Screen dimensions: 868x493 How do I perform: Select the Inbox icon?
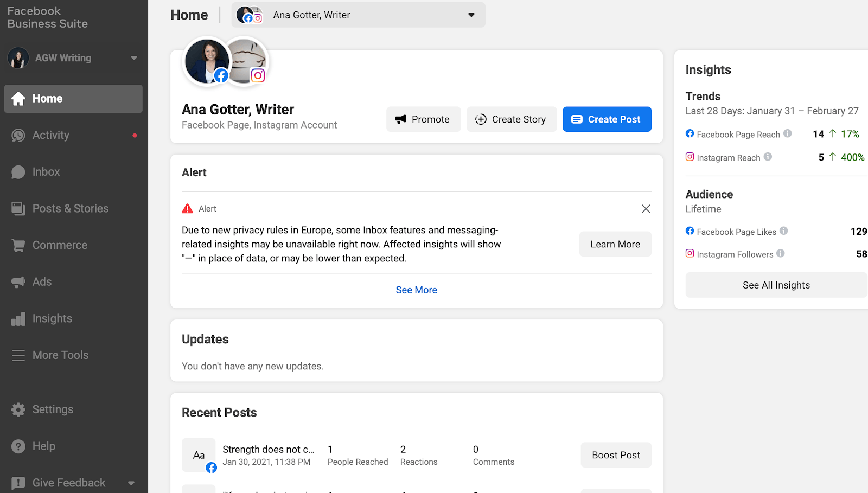click(18, 171)
